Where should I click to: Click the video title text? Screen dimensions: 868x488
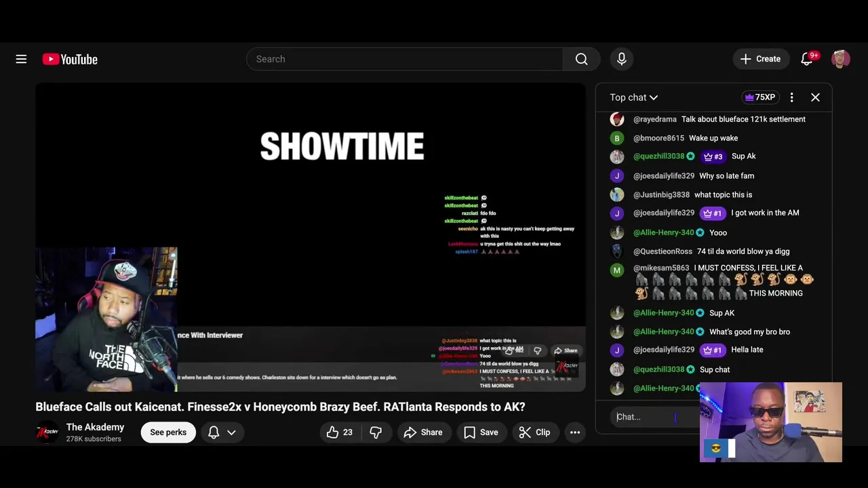[x=280, y=407]
